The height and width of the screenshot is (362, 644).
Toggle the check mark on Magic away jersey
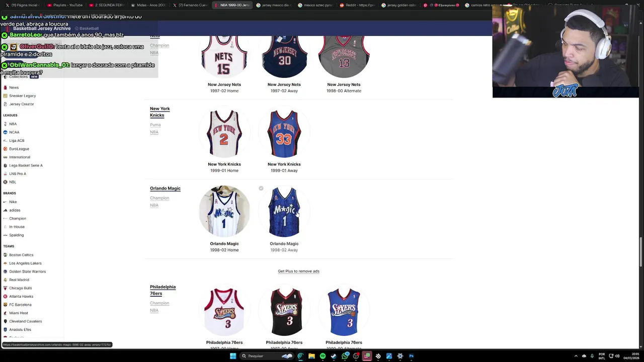(261, 189)
